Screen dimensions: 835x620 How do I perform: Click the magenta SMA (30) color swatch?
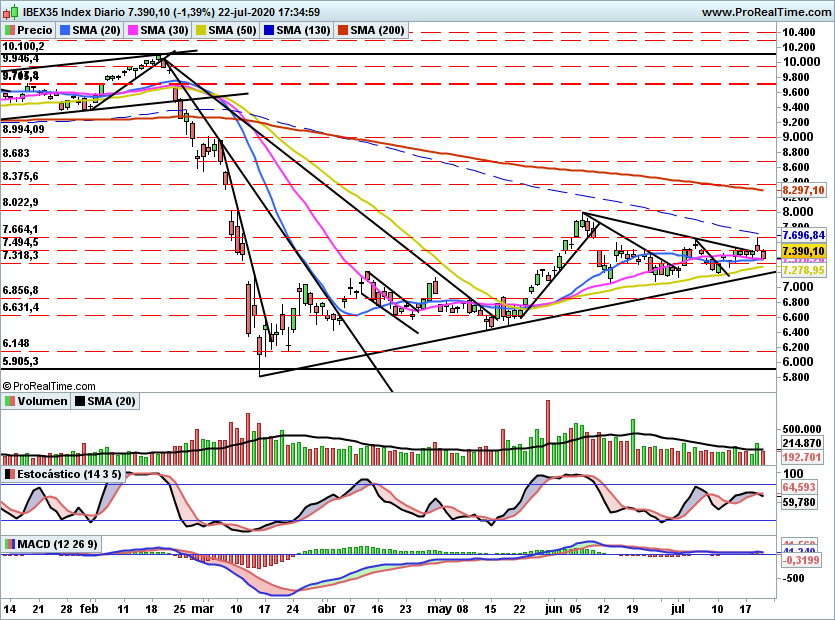click(x=133, y=30)
